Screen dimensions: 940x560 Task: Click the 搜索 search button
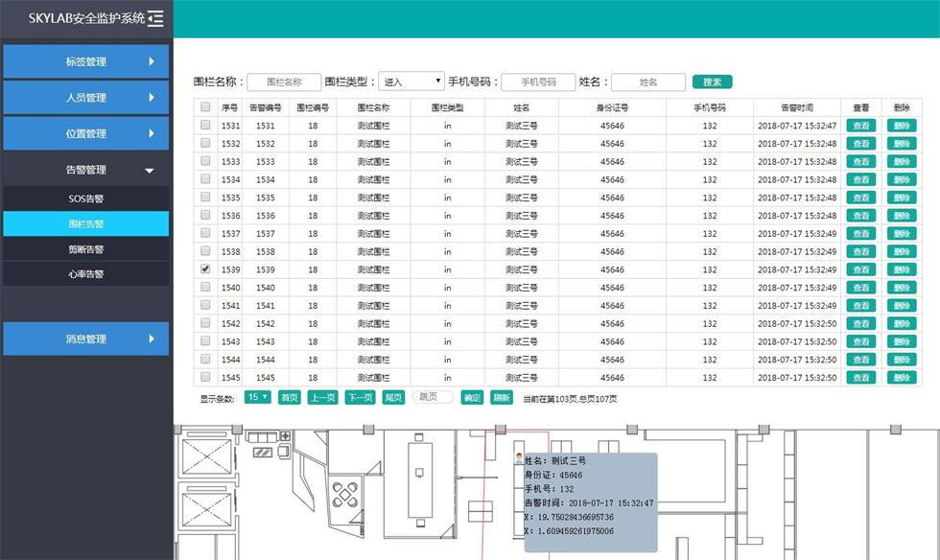(x=711, y=81)
